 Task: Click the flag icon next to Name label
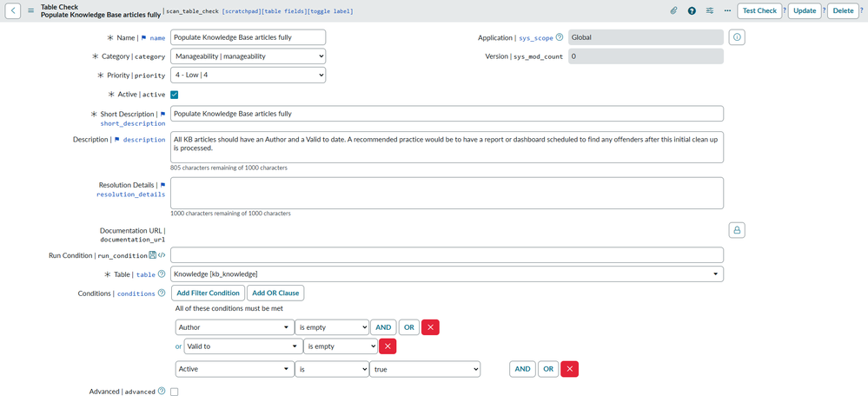144,37
